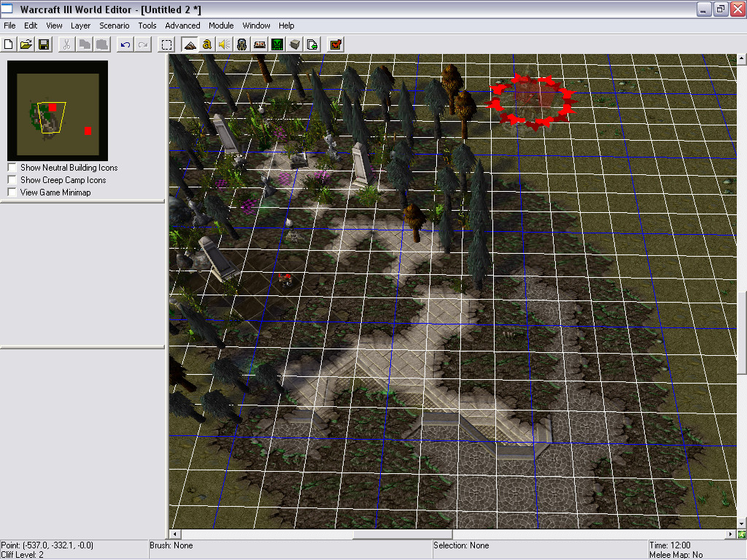
Task: Open a map with the folder icon
Action: 26,44
